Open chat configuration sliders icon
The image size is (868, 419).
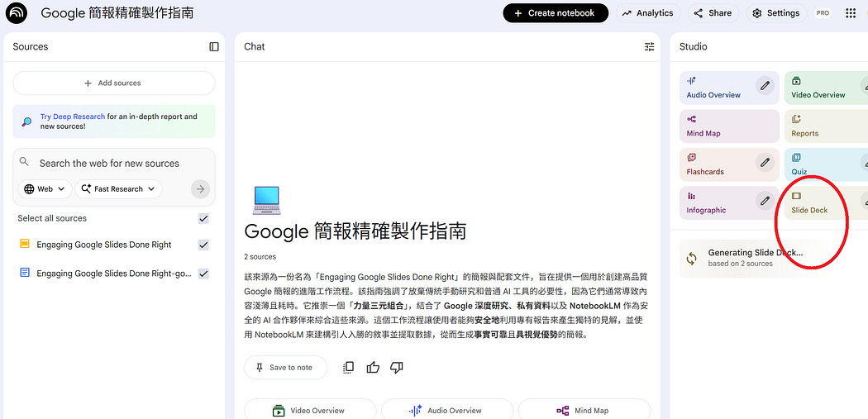tap(649, 46)
